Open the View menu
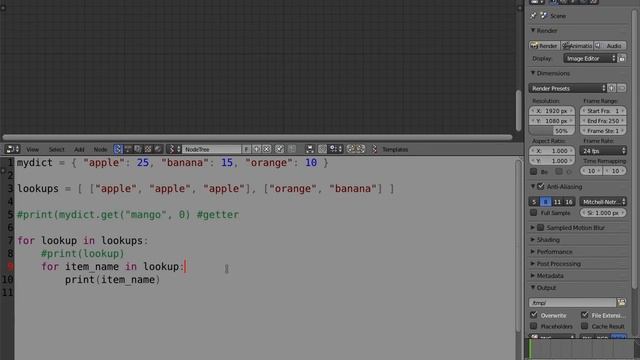The width and height of the screenshot is (640, 360). [x=32, y=149]
